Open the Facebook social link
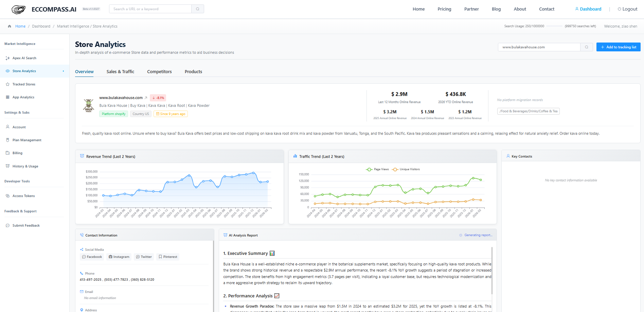Image resolution: width=644 pixels, height=312 pixels. pyautogui.click(x=92, y=257)
